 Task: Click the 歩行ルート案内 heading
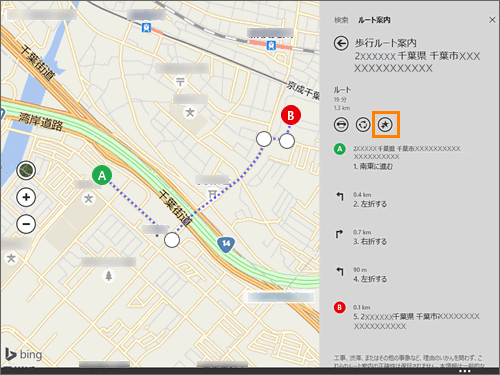coord(385,43)
